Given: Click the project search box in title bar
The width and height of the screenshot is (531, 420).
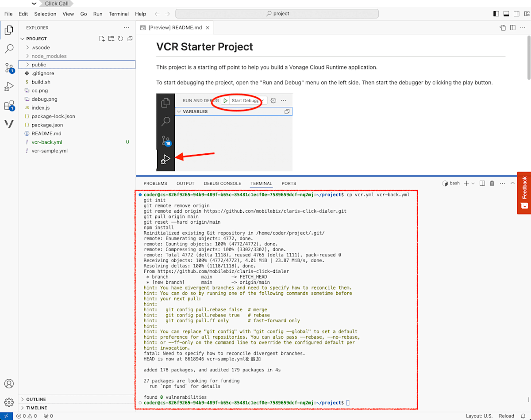Looking at the screenshot, I should [x=277, y=14].
